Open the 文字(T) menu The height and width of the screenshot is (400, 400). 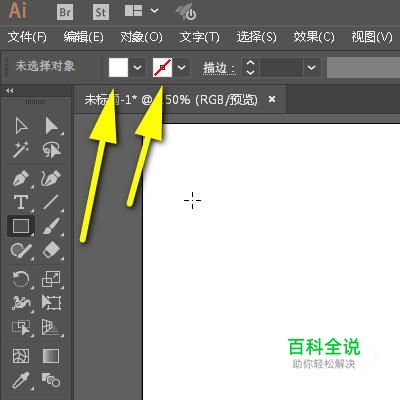[199, 37]
